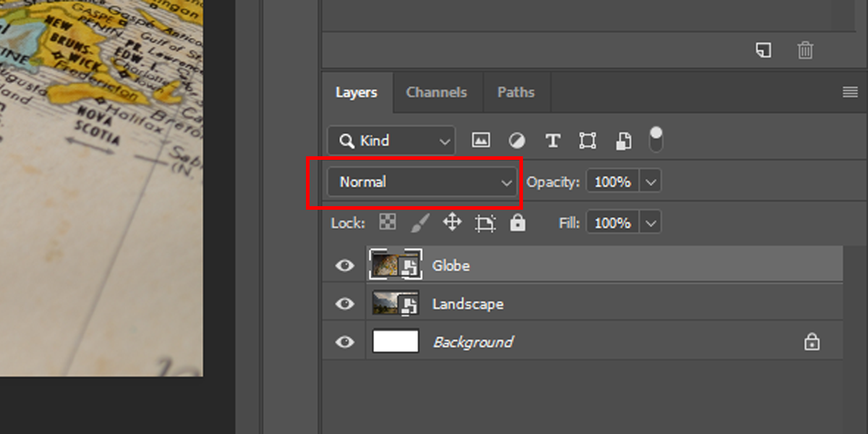This screenshot has width=868, height=434.
Task: Click the create new item icon
Action: tap(763, 50)
